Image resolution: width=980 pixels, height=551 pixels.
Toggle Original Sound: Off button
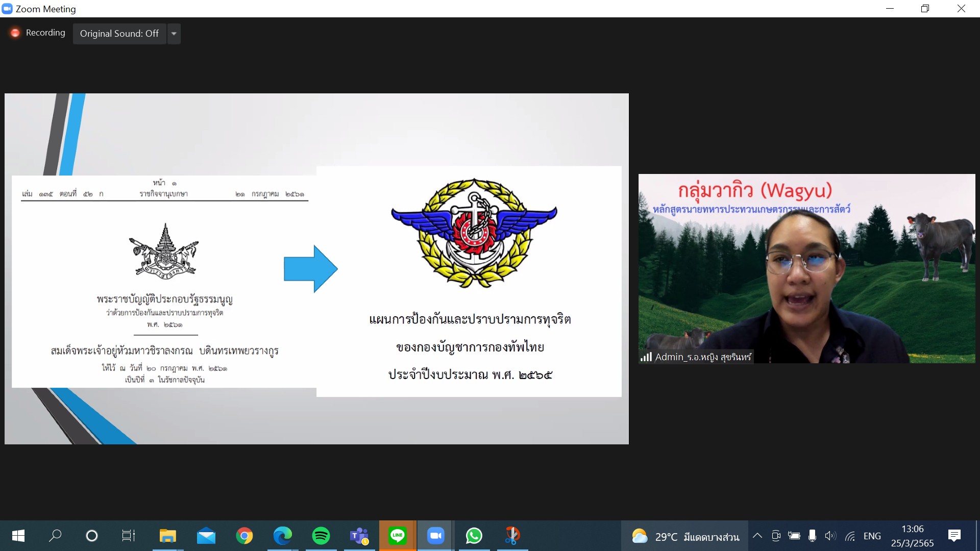119,34
